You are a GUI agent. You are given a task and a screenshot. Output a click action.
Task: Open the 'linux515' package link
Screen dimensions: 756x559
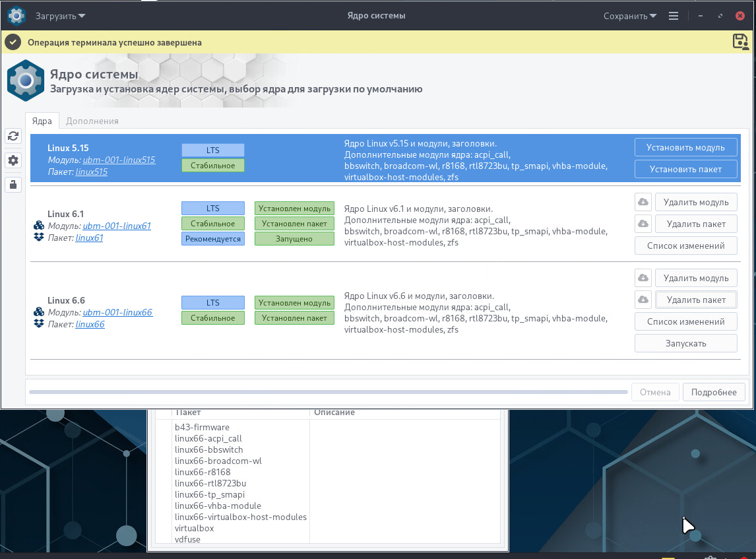92,172
